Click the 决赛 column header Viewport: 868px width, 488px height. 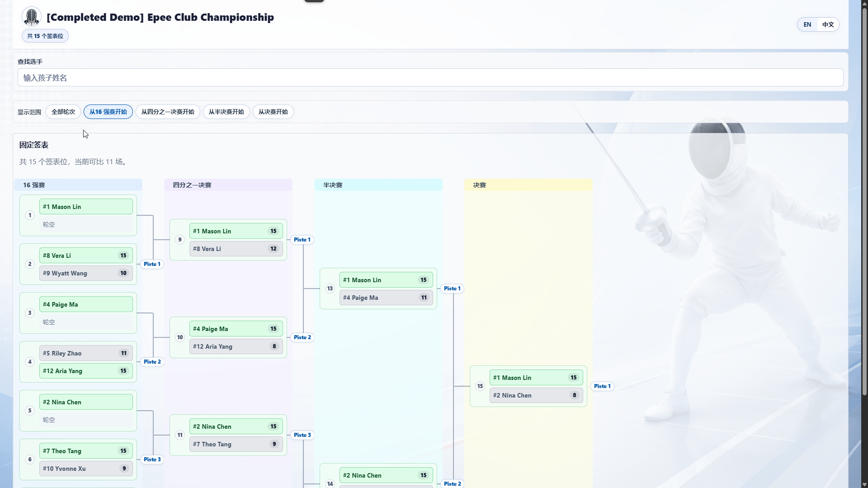point(528,185)
